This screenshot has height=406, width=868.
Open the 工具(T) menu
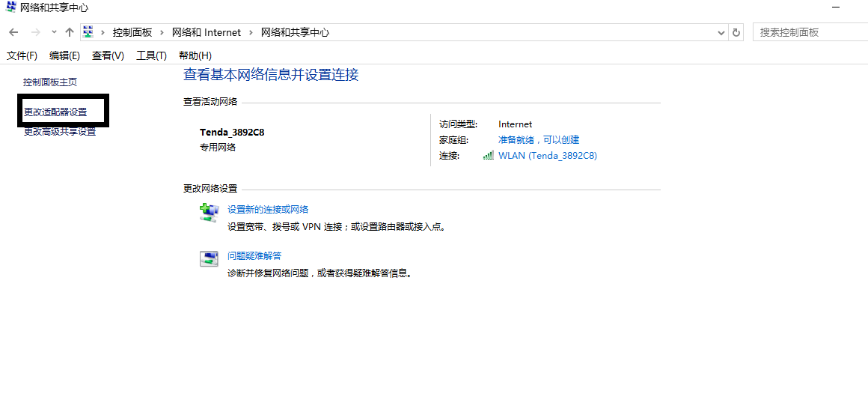[152, 55]
